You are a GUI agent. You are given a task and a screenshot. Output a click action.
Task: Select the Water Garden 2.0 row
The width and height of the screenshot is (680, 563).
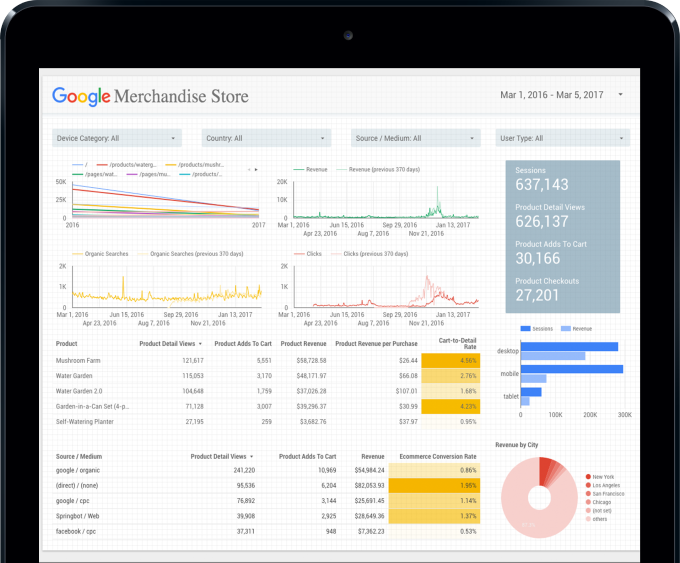266,391
